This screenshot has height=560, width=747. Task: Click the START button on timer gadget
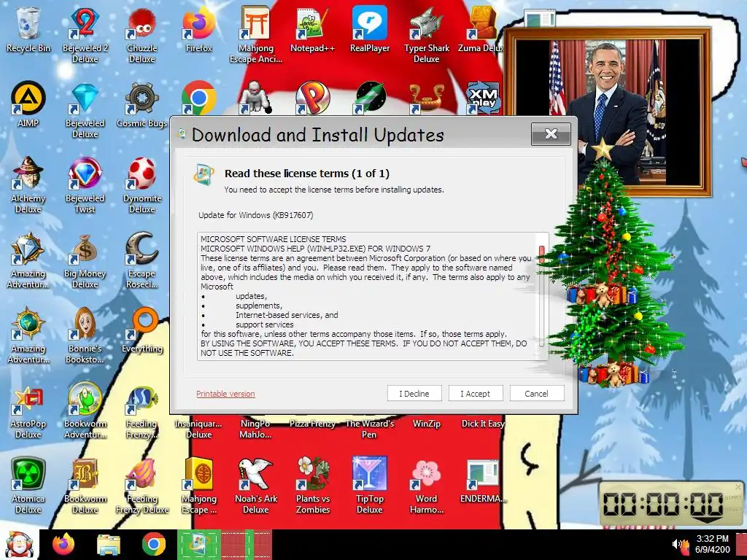(732, 497)
